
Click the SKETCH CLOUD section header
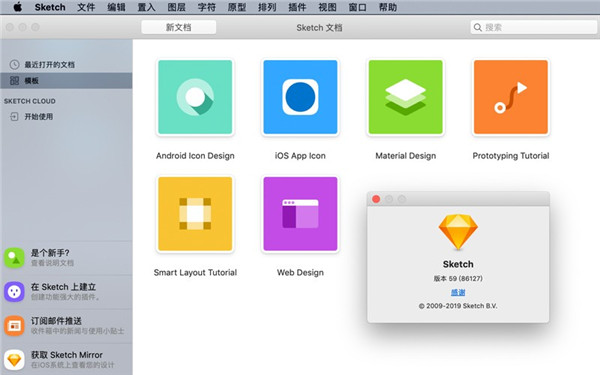(30, 101)
